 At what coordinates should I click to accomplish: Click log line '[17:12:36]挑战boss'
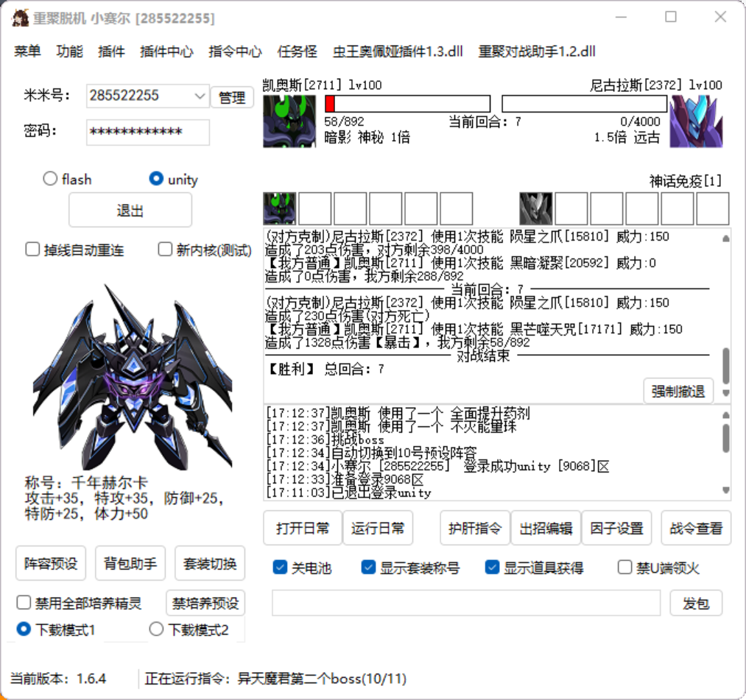(326, 439)
